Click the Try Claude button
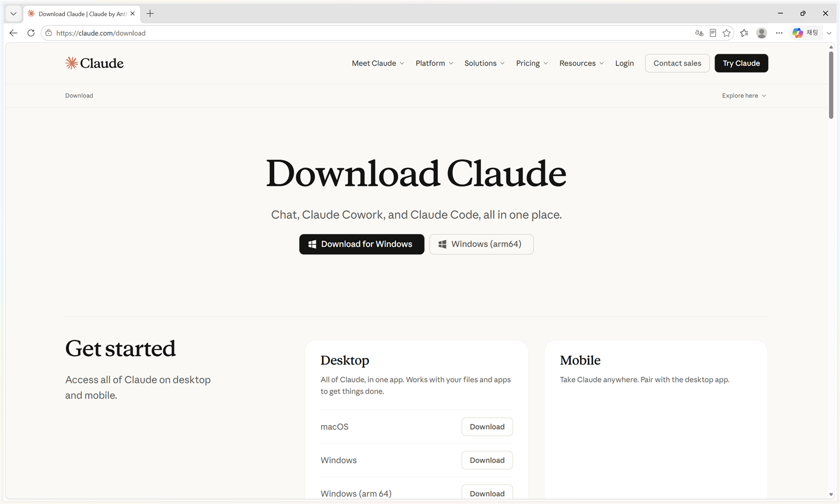 [741, 63]
